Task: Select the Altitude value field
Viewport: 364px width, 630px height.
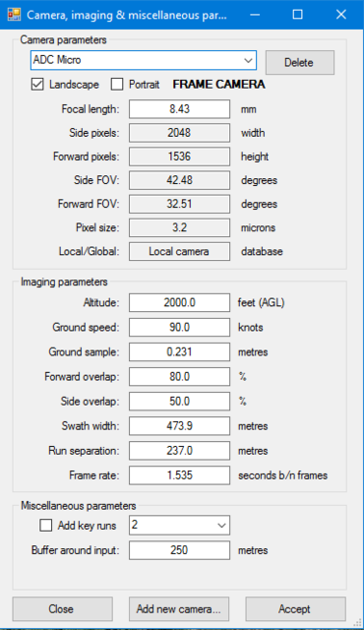Action: coord(179,302)
